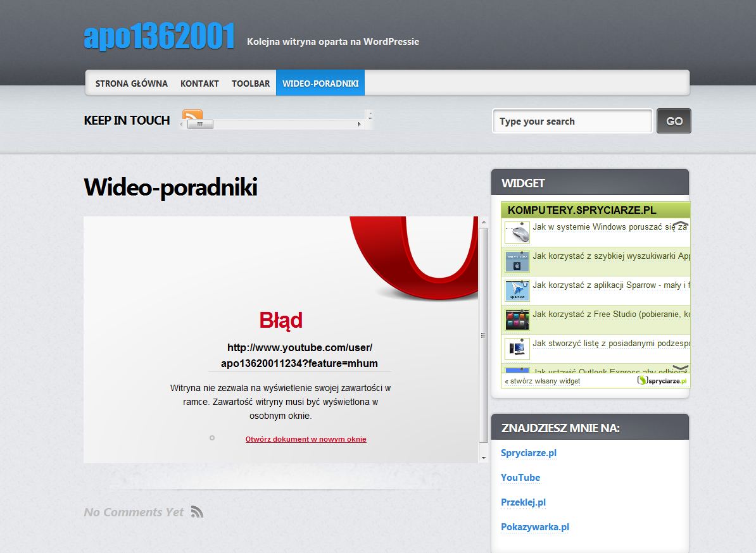
Task: Open Jak stworzyć listę z posiadanymi article
Action: tap(611, 343)
